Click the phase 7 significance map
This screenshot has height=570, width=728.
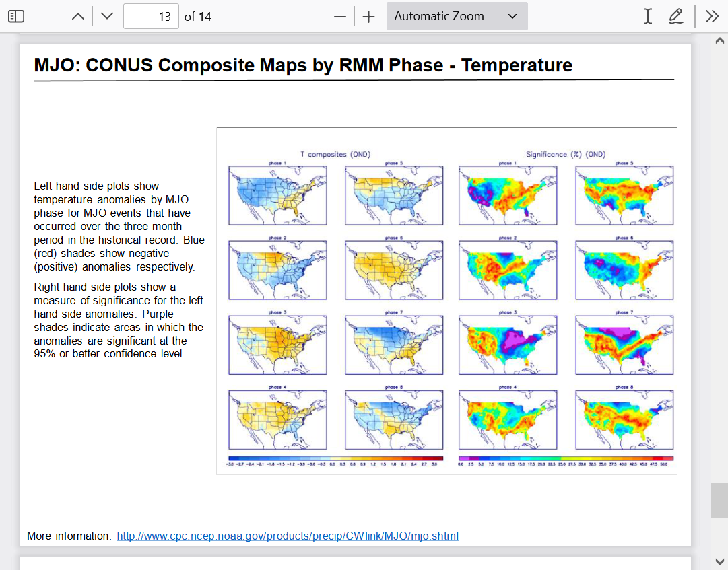coord(624,345)
